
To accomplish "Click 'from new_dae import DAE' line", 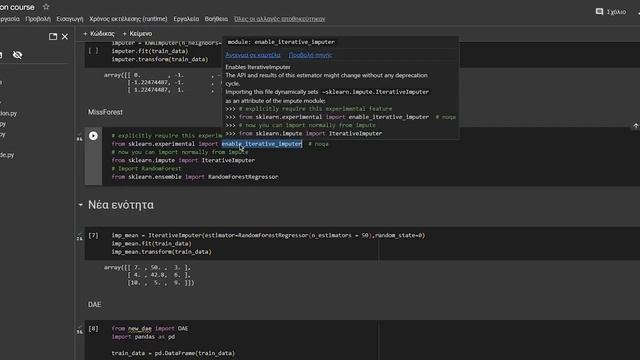I will [x=150, y=328].
